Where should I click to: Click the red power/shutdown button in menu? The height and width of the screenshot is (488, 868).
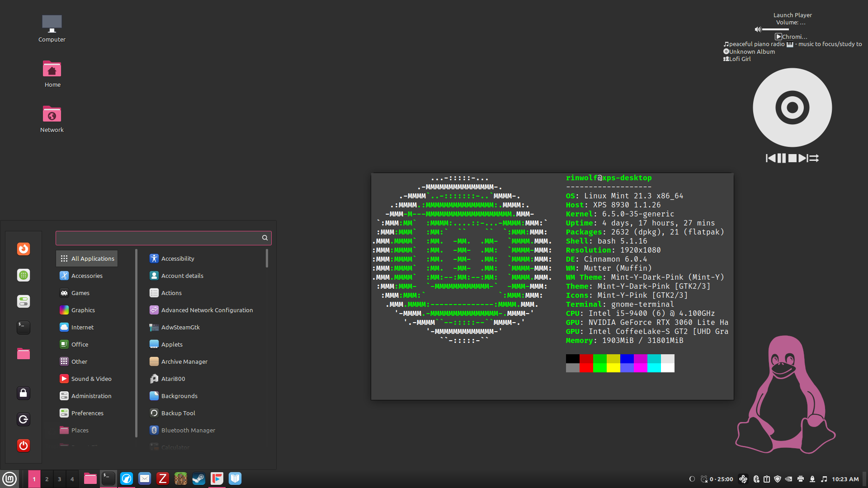click(24, 446)
